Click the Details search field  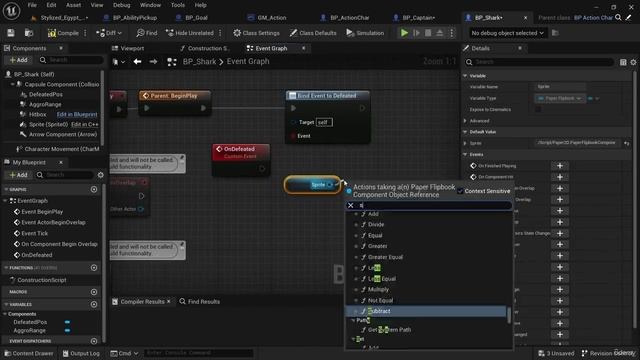tap(540, 62)
